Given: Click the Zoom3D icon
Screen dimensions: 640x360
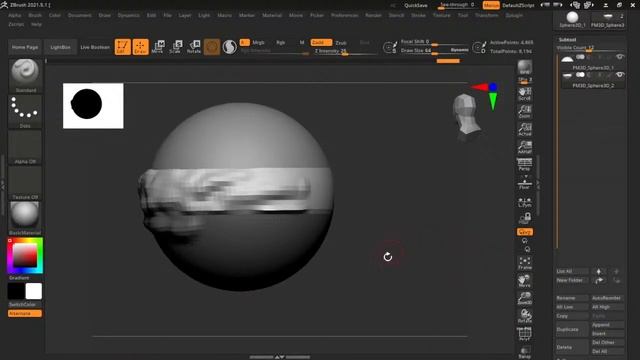Looking at the screenshot, I should coord(524,298).
